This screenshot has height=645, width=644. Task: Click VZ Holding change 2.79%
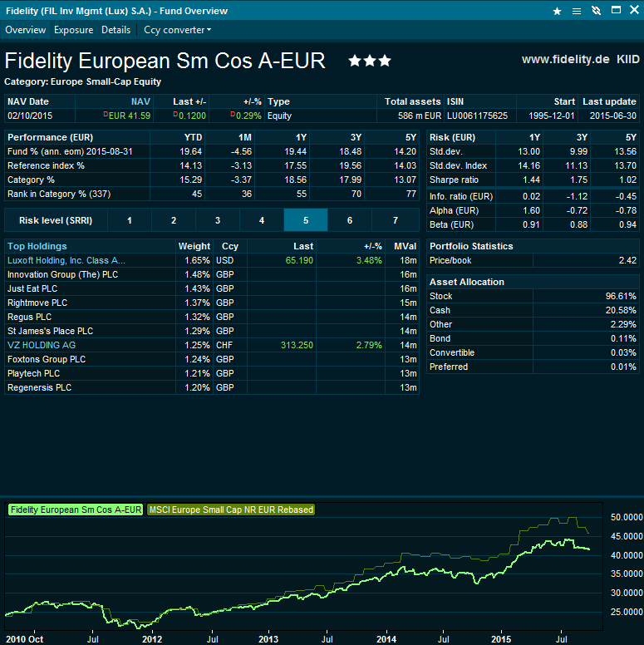click(x=369, y=345)
